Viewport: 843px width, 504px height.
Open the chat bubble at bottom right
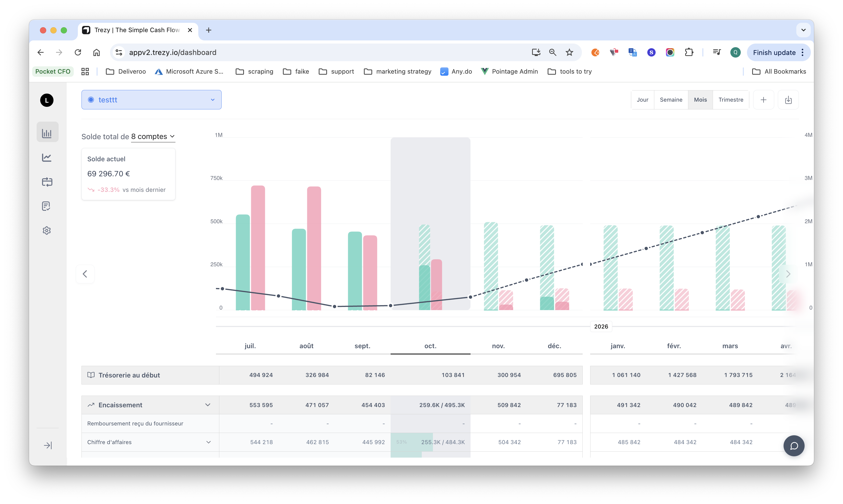pyautogui.click(x=794, y=446)
